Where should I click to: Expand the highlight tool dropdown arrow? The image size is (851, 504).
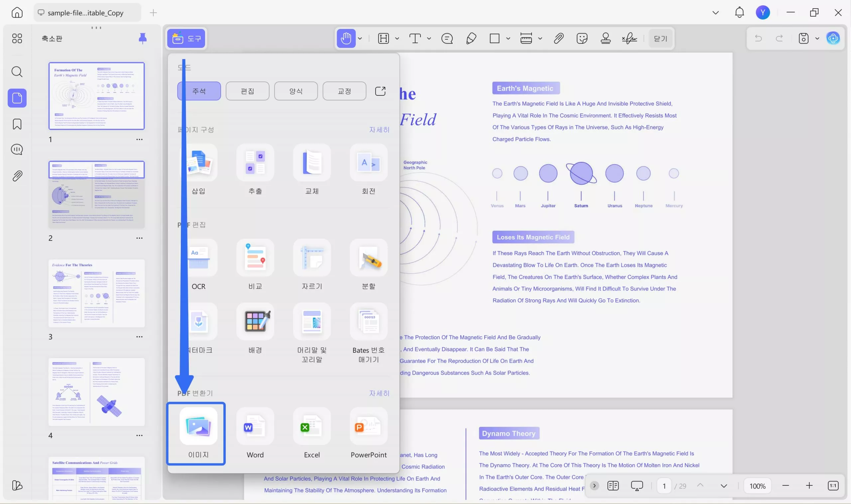click(x=397, y=38)
